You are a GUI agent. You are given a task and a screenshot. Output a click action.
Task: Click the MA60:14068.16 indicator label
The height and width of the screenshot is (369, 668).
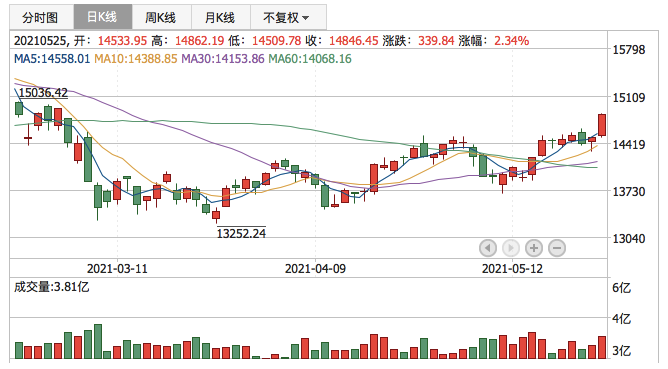point(310,58)
